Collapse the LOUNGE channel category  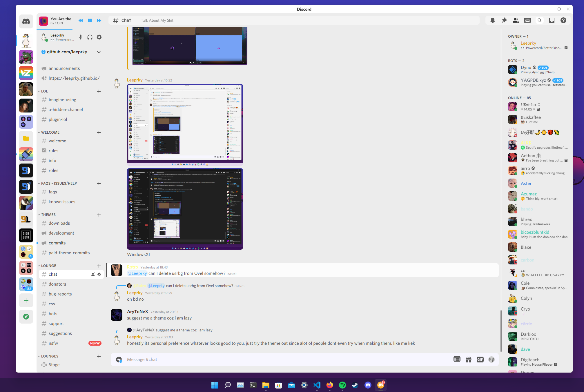(48, 266)
